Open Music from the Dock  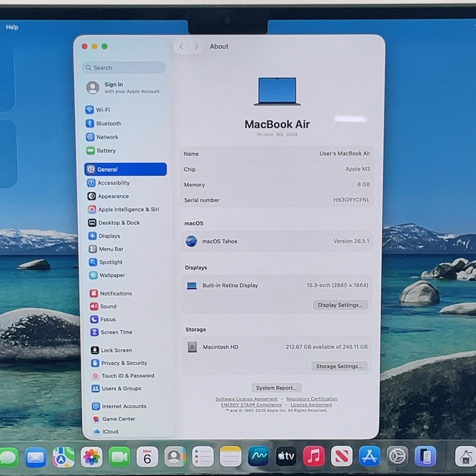tap(314, 456)
